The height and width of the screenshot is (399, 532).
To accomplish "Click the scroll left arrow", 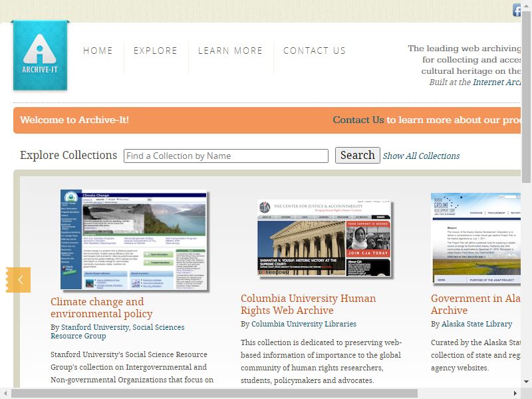I will (5, 394).
